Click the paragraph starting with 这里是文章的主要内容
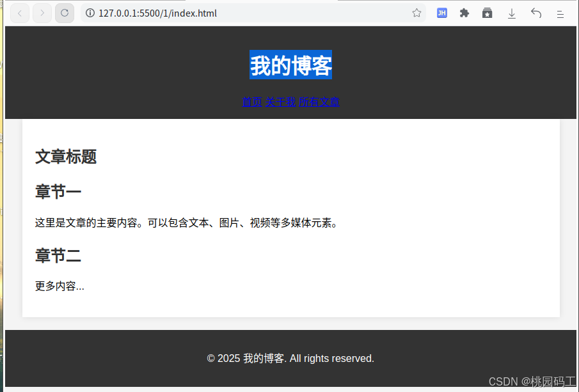Viewport: 579px width, 392px height. [x=186, y=223]
